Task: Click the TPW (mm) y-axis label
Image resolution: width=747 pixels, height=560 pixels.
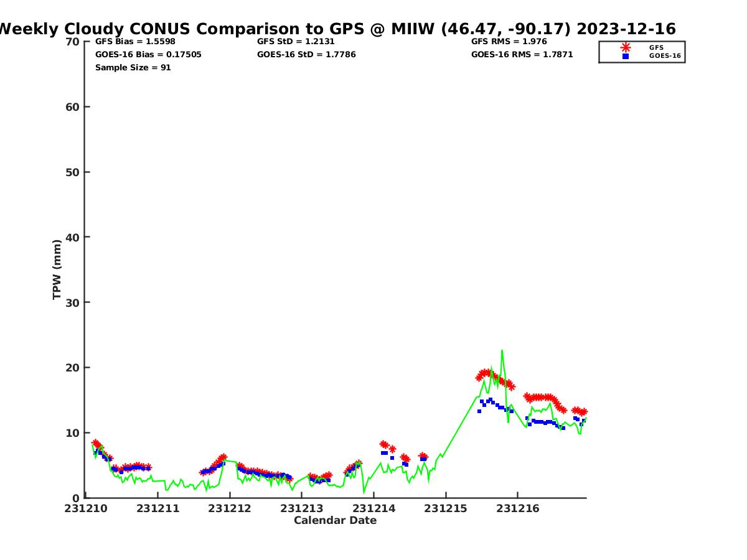Action: coord(57,269)
